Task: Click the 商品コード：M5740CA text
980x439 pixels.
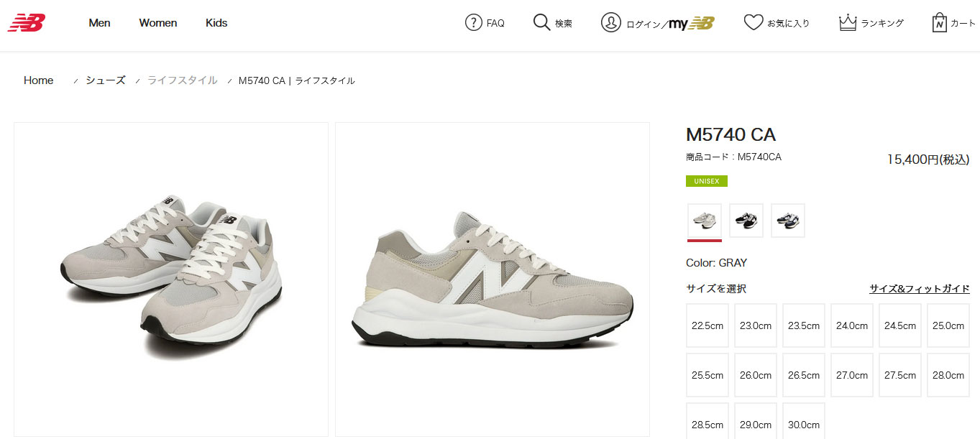Action: tap(734, 157)
